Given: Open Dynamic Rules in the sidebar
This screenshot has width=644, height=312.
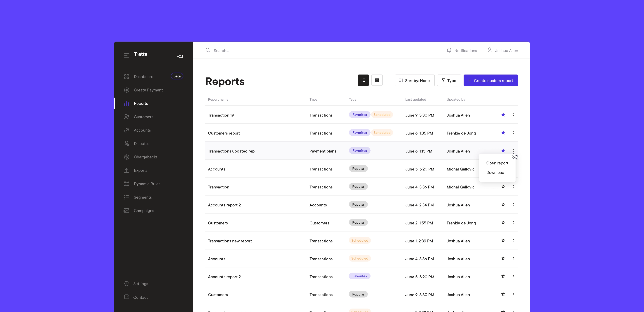Looking at the screenshot, I should click(147, 184).
